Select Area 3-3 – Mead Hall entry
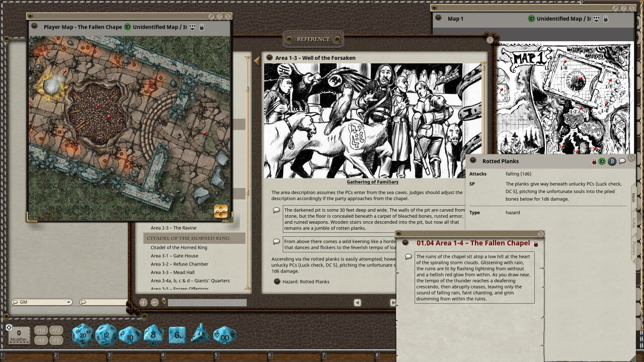The height and width of the screenshot is (362, 644). (x=173, y=273)
